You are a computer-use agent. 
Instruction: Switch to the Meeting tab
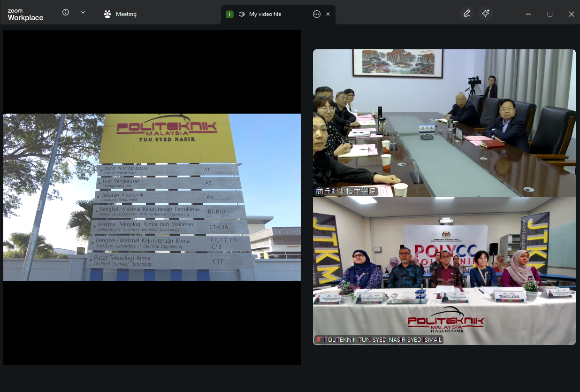[120, 14]
